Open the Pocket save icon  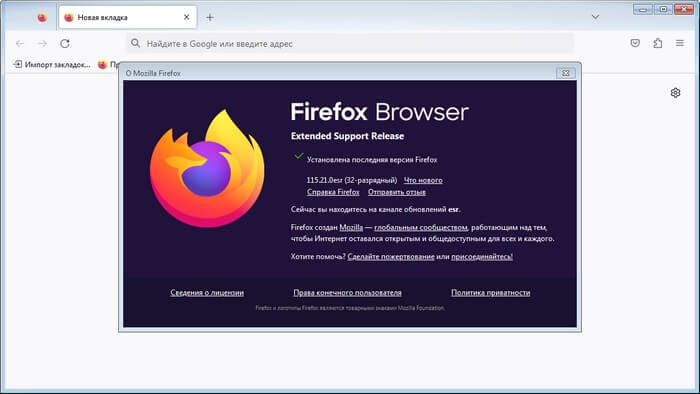point(635,43)
